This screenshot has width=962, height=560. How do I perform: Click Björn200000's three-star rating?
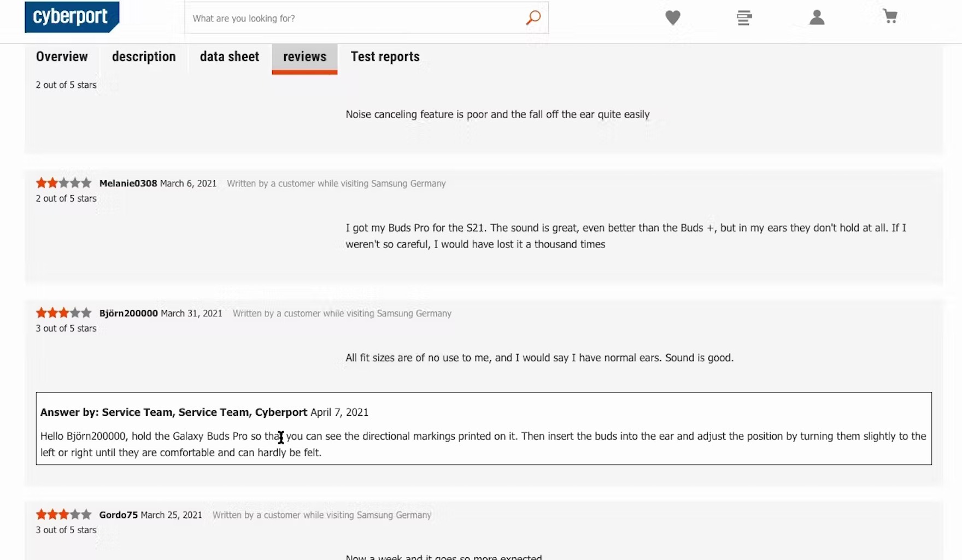pyautogui.click(x=63, y=313)
